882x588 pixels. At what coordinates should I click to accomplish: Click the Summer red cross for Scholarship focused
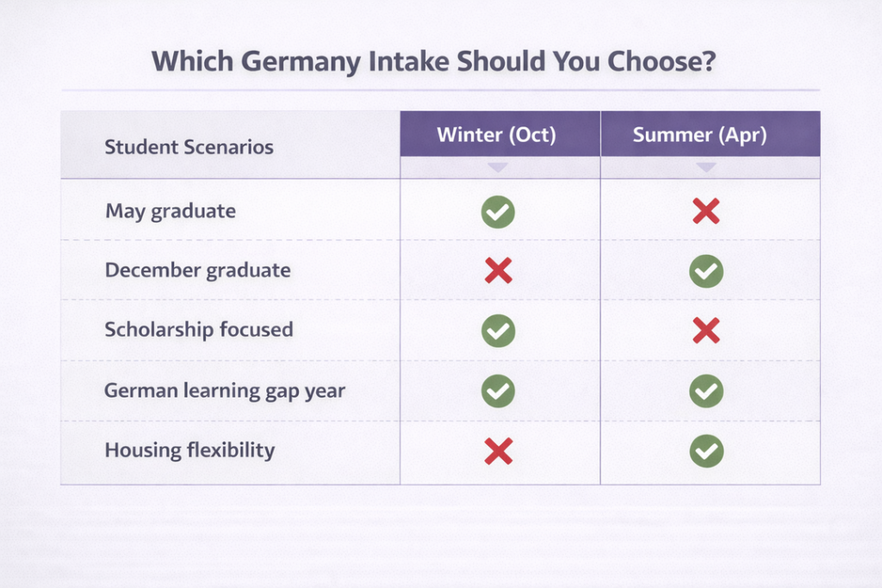click(x=706, y=331)
